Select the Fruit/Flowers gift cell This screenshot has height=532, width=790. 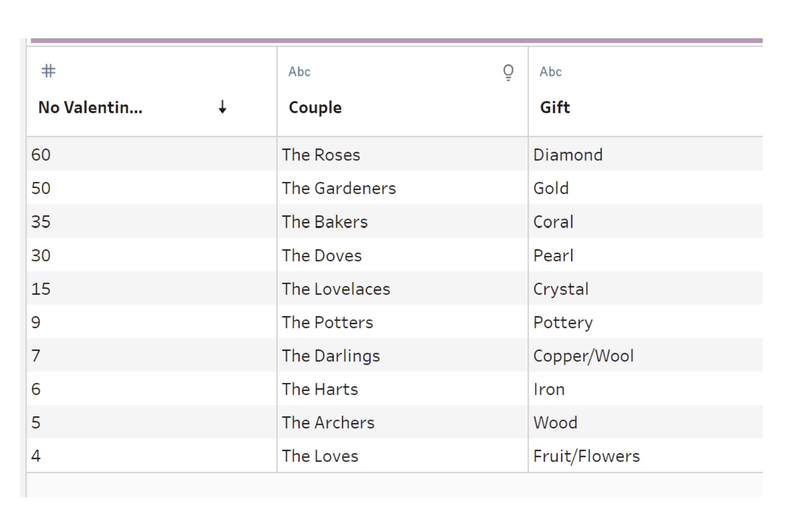586,456
